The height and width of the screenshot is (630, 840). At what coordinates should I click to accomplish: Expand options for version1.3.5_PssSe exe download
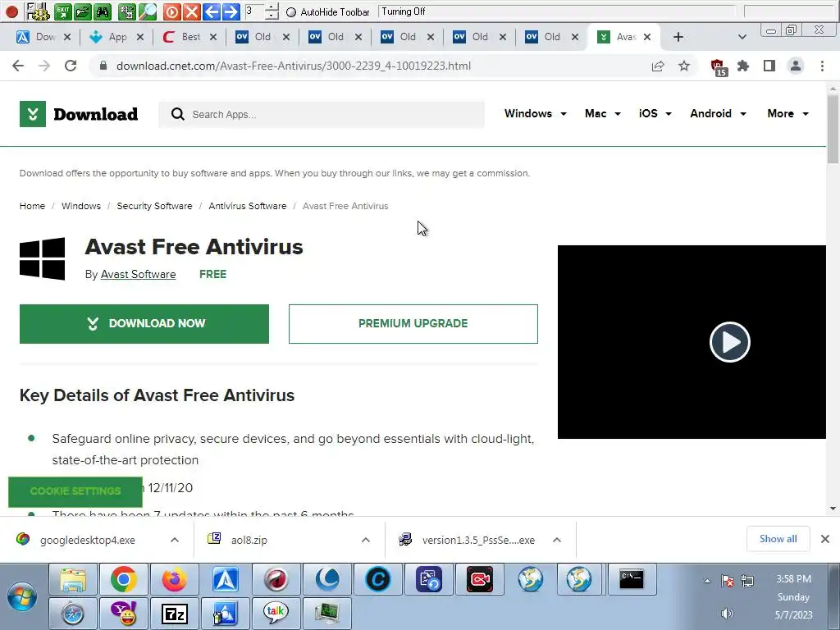[557, 540]
